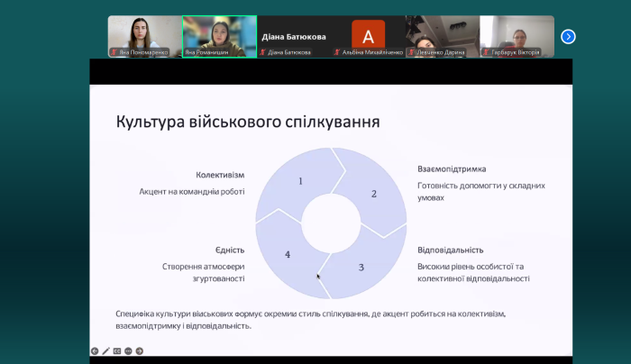Toggle closed captions in slideshow controls
Image resolution: width=631 pixels, height=364 pixels.
click(117, 350)
